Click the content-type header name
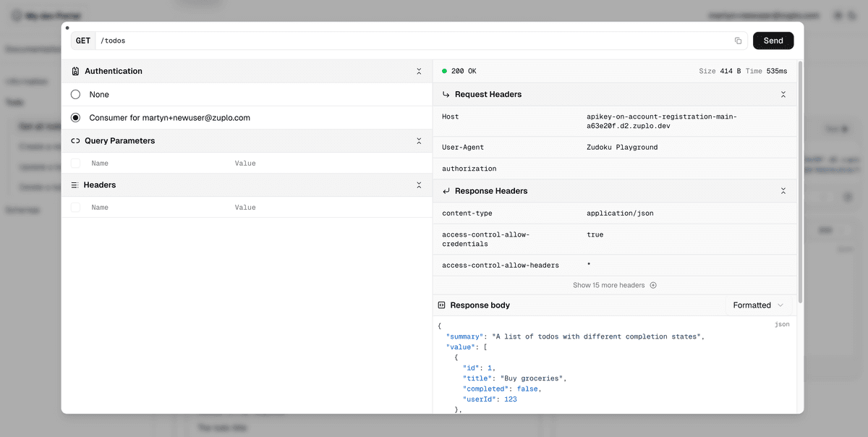Screen dimensions: 868x437 467,213
